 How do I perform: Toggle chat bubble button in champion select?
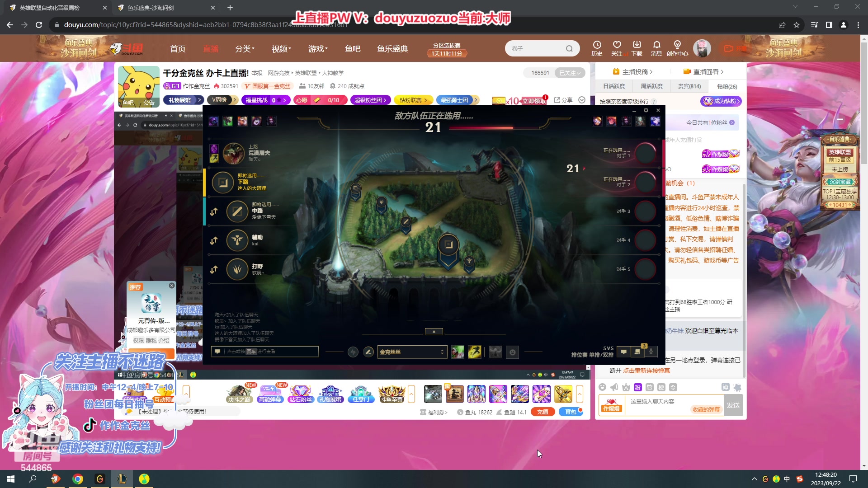624,352
